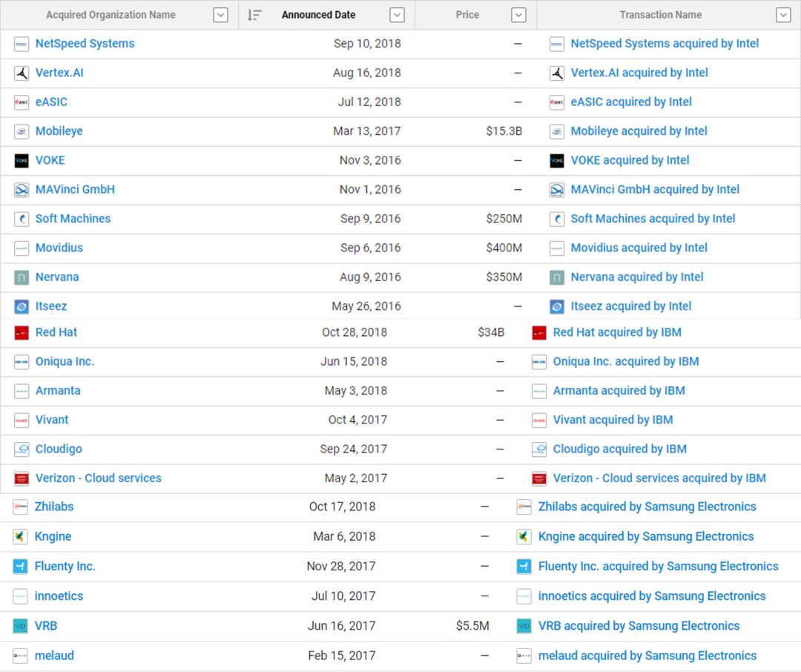Open 'Red Hat acquired by IBM' transaction
The height and width of the screenshot is (672, 801).
click(x=617, y=332)
